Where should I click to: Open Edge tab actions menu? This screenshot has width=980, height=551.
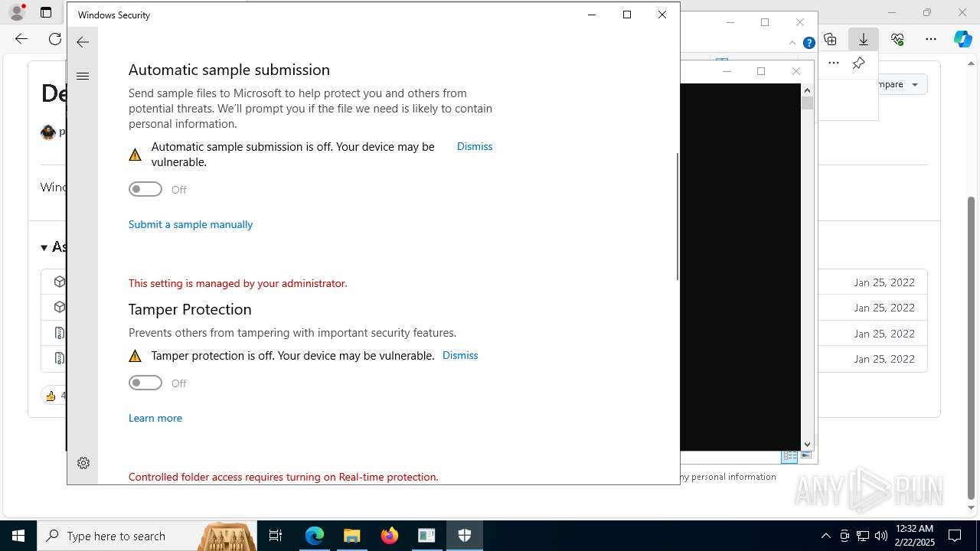click(46, 12)
